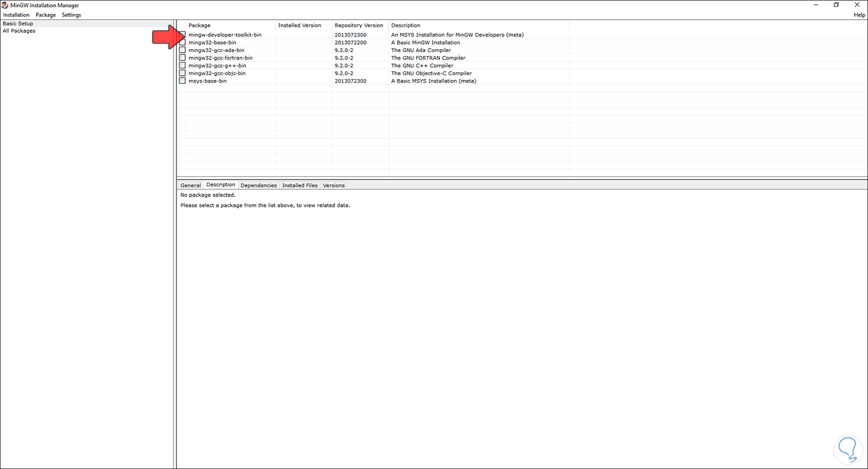Mark the mingw32-gcc-fortran-bin checkbox
This screenshot has height=469, width=868.
(182, 58)
